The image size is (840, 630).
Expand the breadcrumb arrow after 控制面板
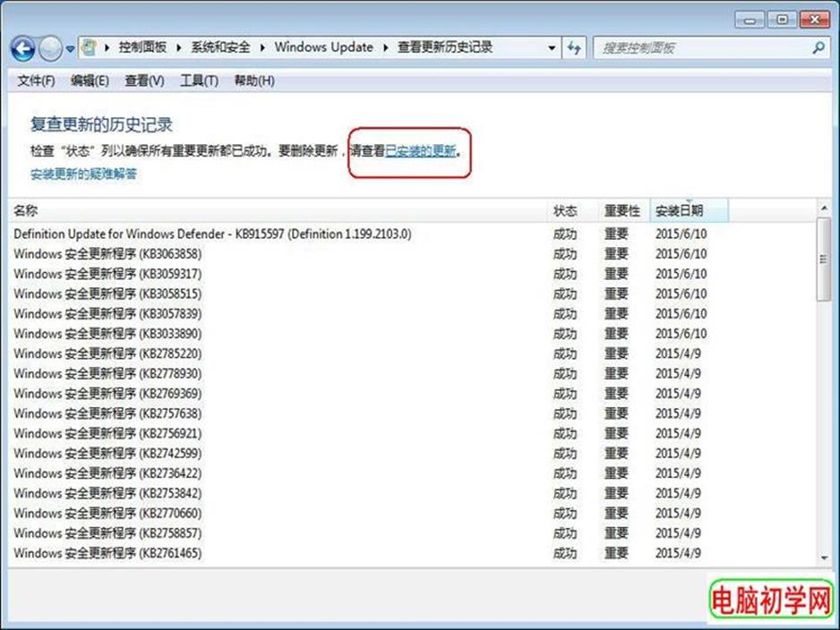tap(178, 47)
